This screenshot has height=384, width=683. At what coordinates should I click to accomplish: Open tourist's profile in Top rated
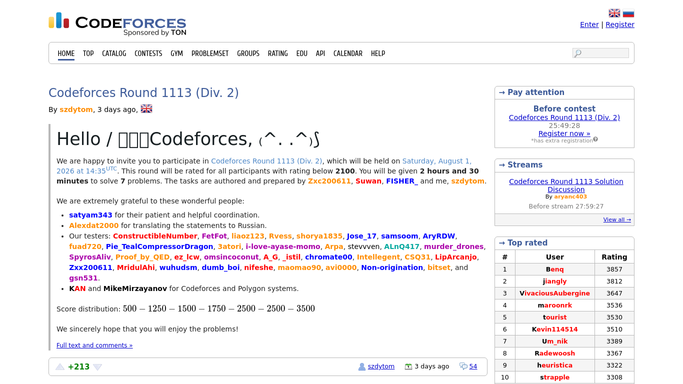click(x=555, y=317)
